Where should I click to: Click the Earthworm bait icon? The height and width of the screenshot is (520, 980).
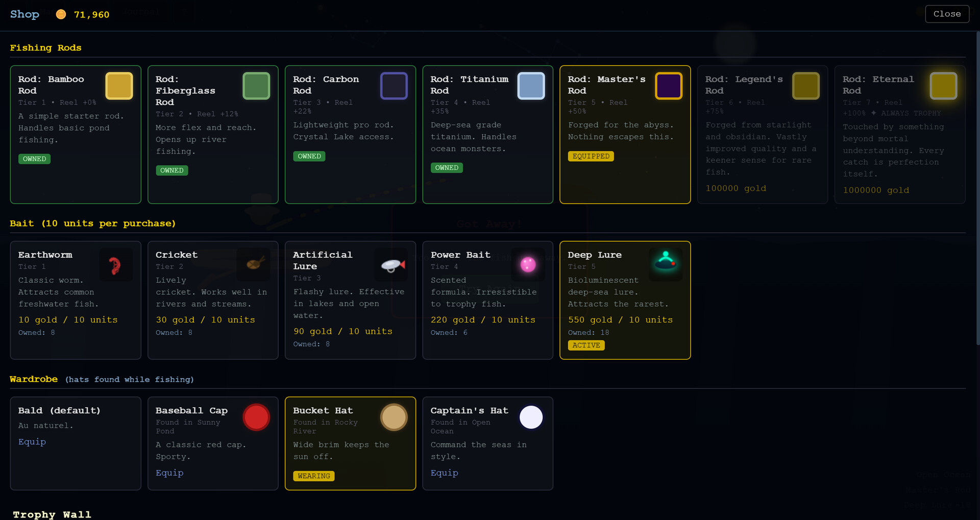[x=115, y=265]
